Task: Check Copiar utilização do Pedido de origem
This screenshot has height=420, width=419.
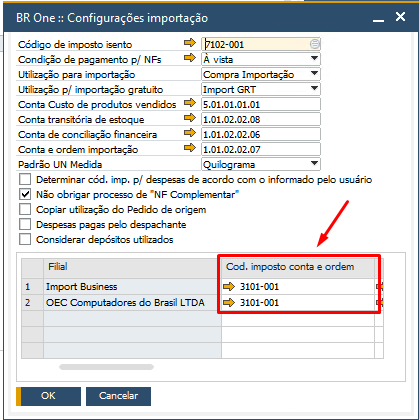Action: (x=25, y=209)
